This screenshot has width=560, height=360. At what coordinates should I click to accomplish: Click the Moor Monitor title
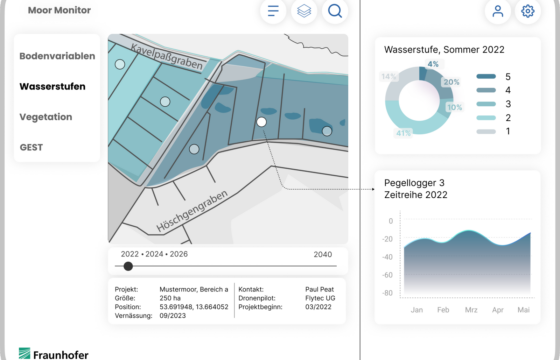[59, 10]
